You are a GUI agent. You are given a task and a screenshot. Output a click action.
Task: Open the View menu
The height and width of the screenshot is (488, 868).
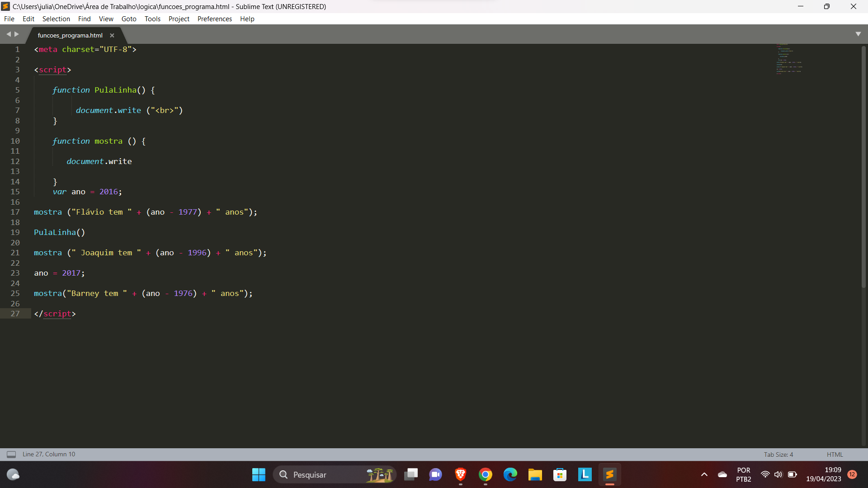[x=106, y=19]
